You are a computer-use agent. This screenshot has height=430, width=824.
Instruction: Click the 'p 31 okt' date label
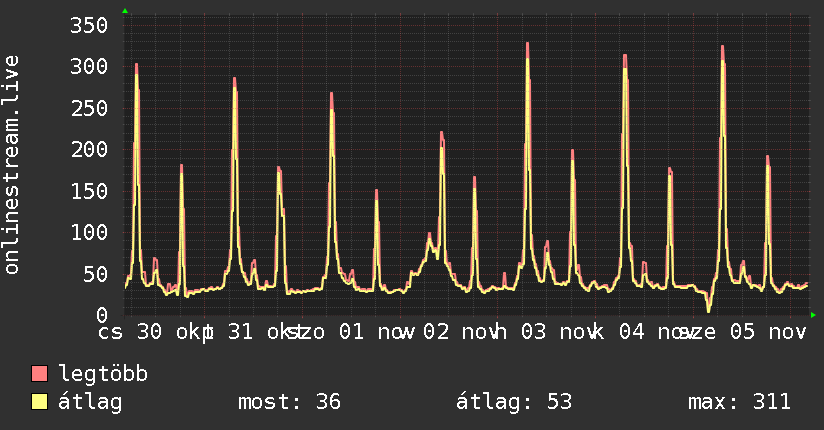pyautogui.click(x=253, y=332)
